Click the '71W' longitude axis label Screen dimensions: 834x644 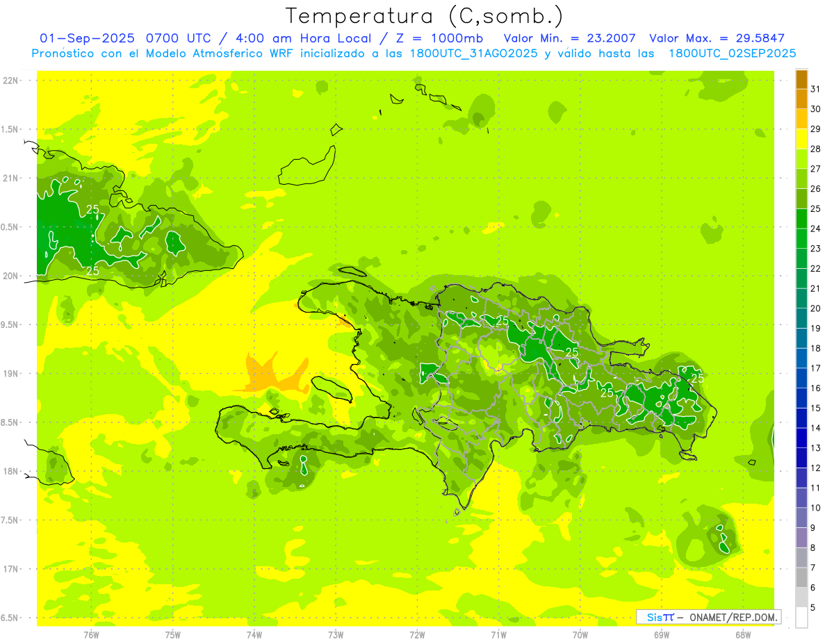(498, 635)
